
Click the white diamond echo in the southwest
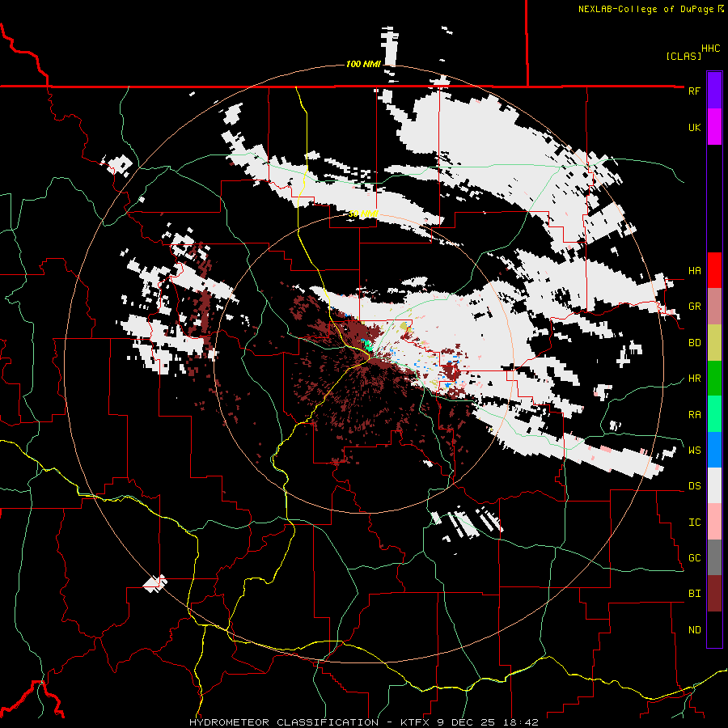point(154,583)
